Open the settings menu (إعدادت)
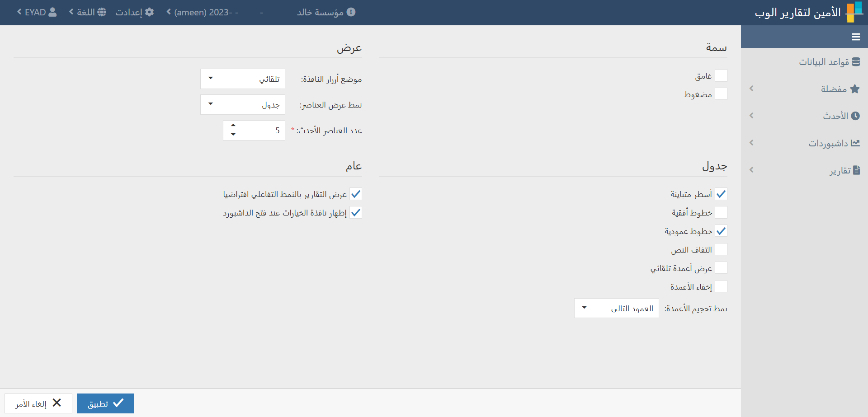This screenshot has width=868, height=417. coord(134,12)
